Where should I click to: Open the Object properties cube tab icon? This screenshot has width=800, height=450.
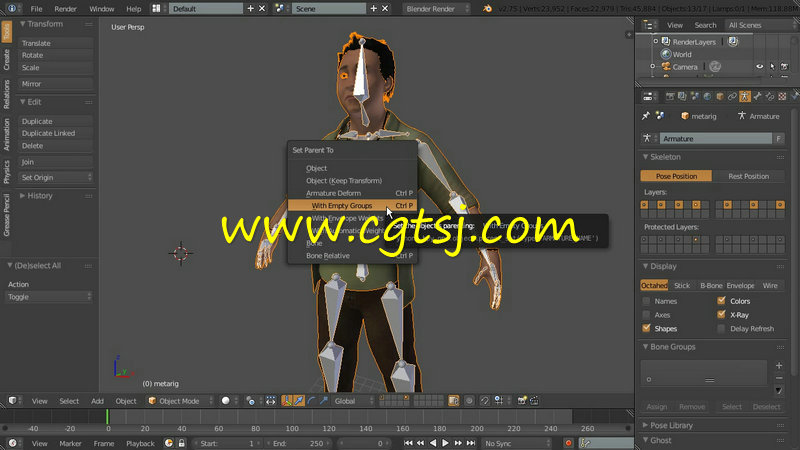(x=720, y=96)
